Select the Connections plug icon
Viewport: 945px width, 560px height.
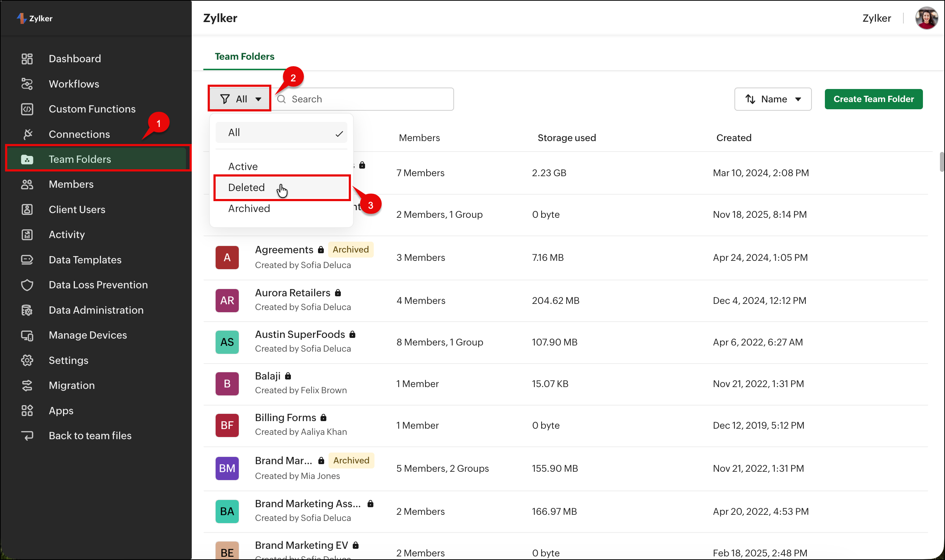click(x=27, y=134)
